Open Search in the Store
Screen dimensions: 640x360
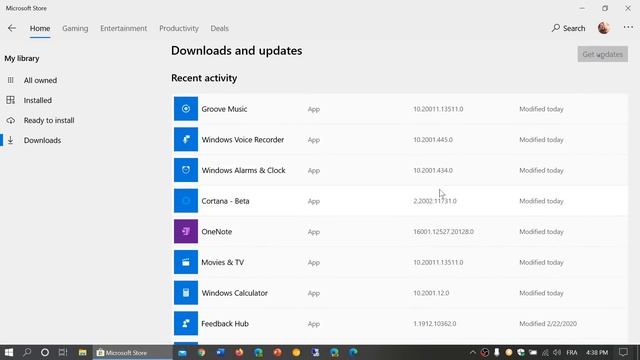(569, 28)
